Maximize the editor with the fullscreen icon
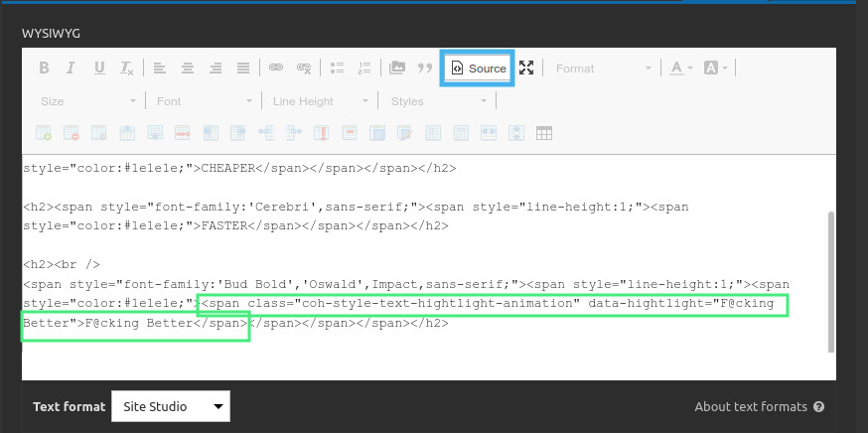Viewport: 868px width, 433px height. [527, 69]
